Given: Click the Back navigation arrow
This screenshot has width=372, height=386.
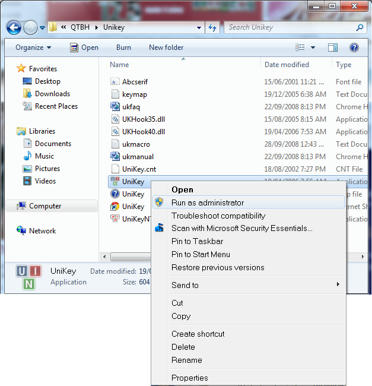Looking at the screenshot, I should (x=14, y=28).
